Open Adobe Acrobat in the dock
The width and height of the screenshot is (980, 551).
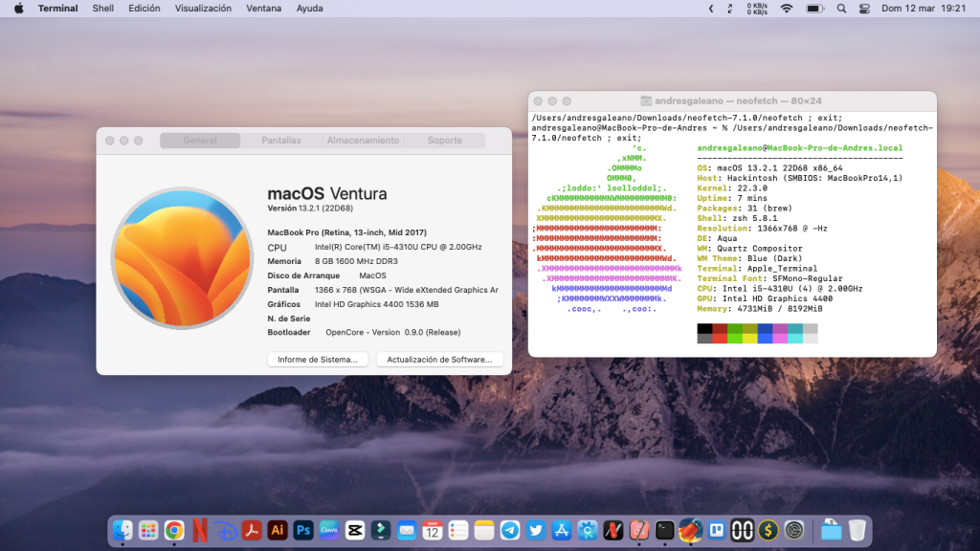[x=252, y=530]
